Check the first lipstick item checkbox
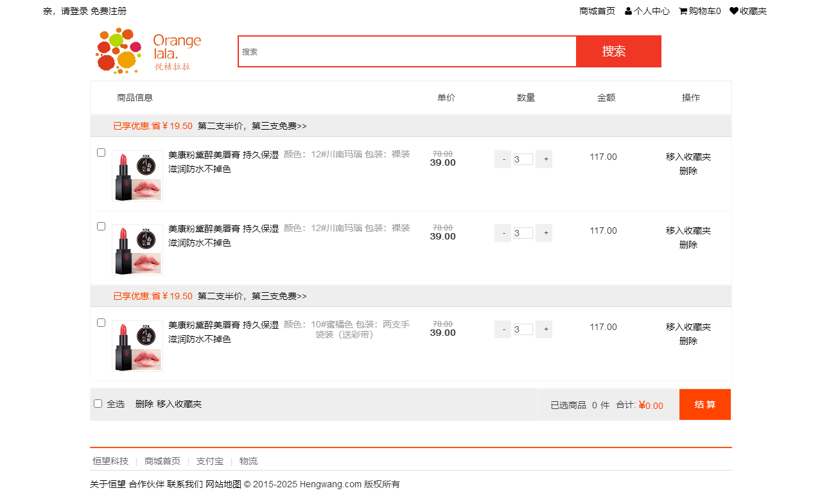The height and width of the screenshot is (504, 822). click(101, 153)
